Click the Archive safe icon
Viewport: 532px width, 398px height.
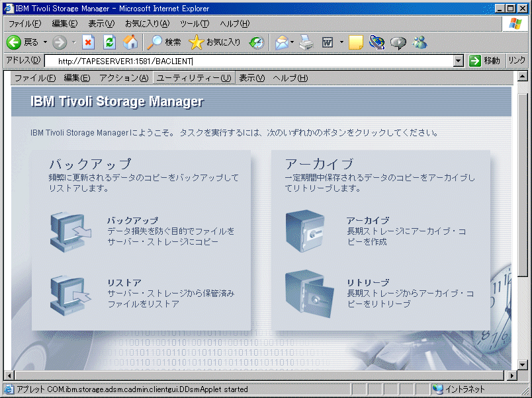[305, 229]
